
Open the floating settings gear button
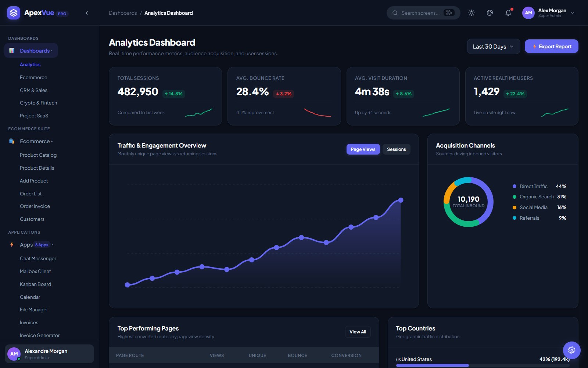tap(571, 350)
